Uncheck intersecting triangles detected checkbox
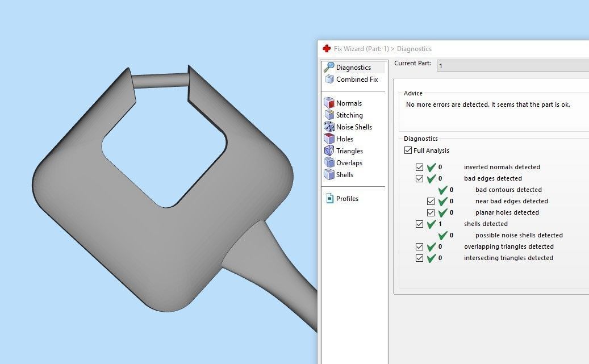 coord(419,258)
